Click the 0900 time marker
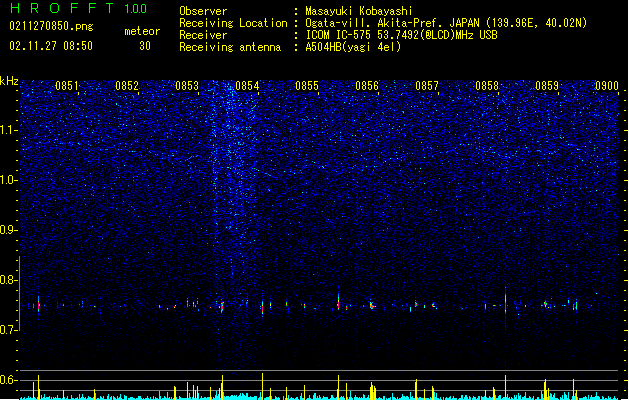Image resolution: width=629 pixels, height=400 pixels. pos(607,86)
